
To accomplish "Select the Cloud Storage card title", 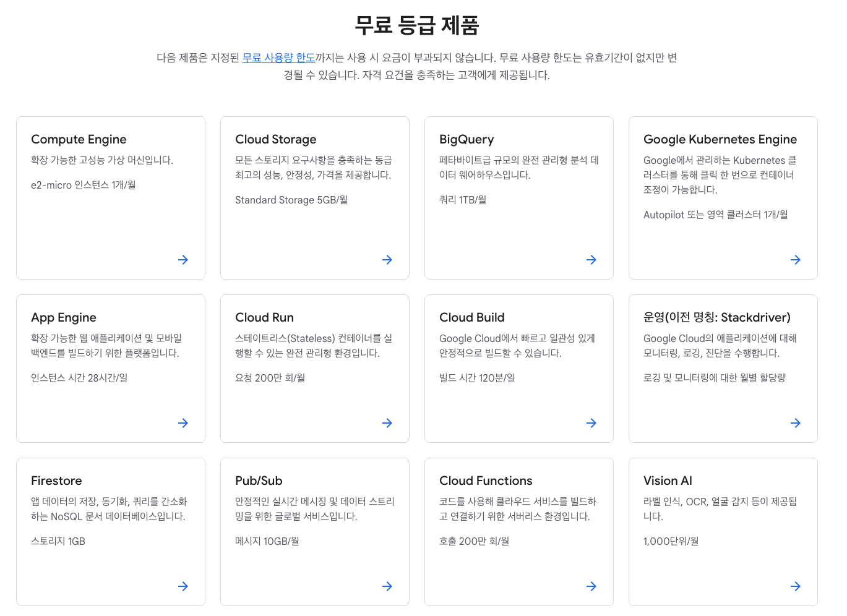I will 275,139.
